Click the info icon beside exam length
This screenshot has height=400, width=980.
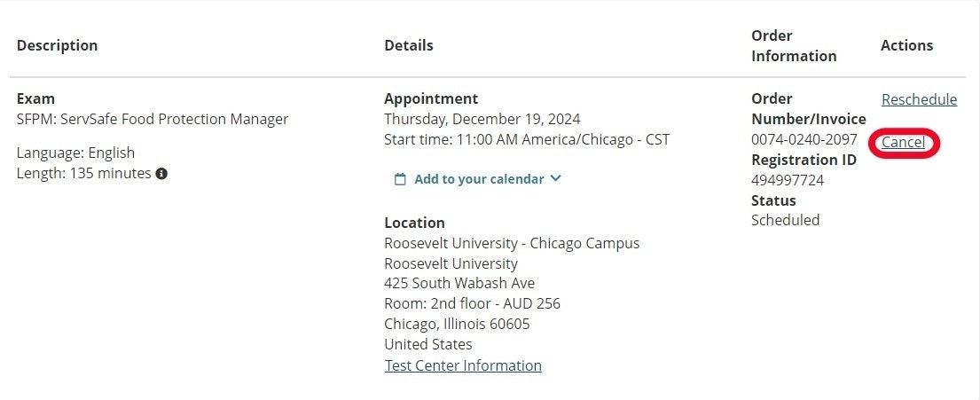coord(161,174)
